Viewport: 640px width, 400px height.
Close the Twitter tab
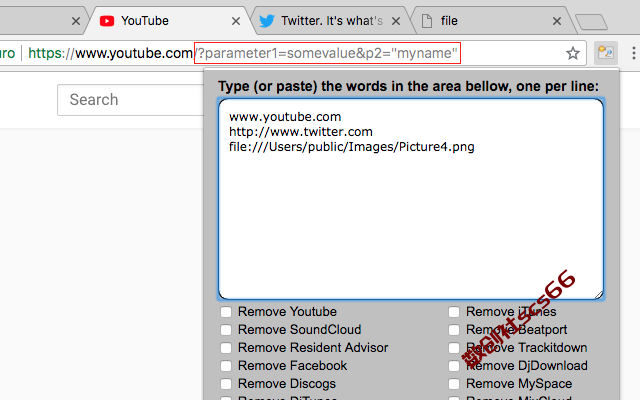pos(396,21)
